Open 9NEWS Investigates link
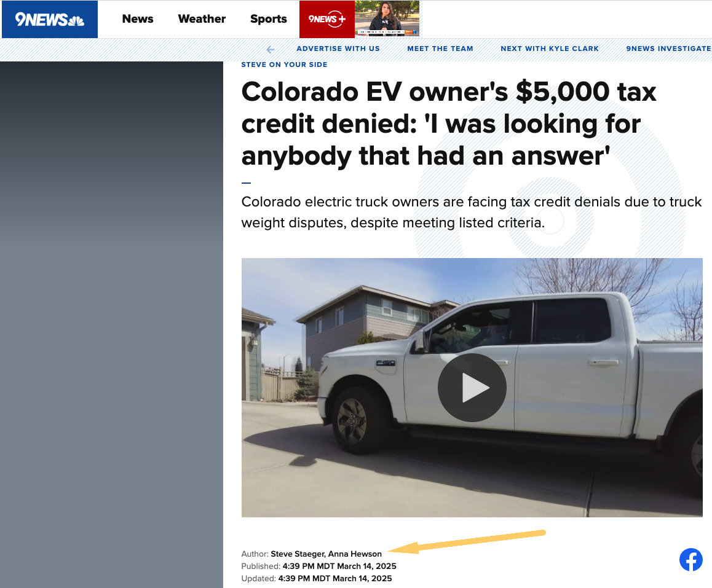This screenshot has height=588, width=712. click(x=668, y=49)
